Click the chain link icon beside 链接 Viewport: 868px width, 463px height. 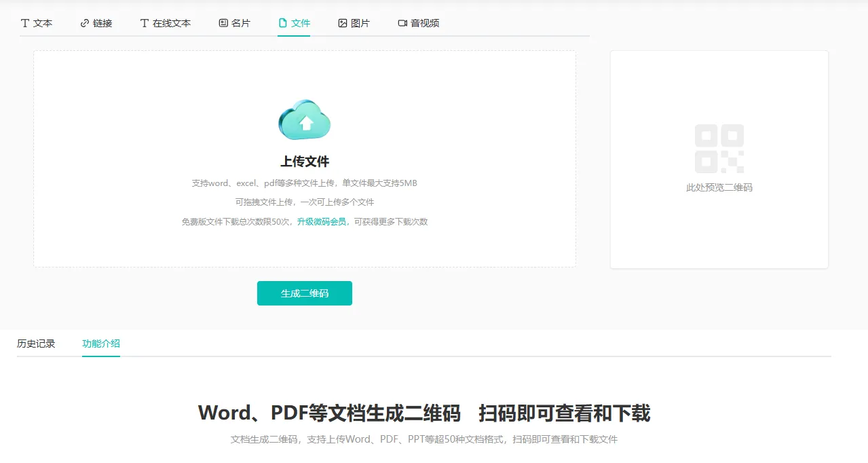(x=85, y=23)
